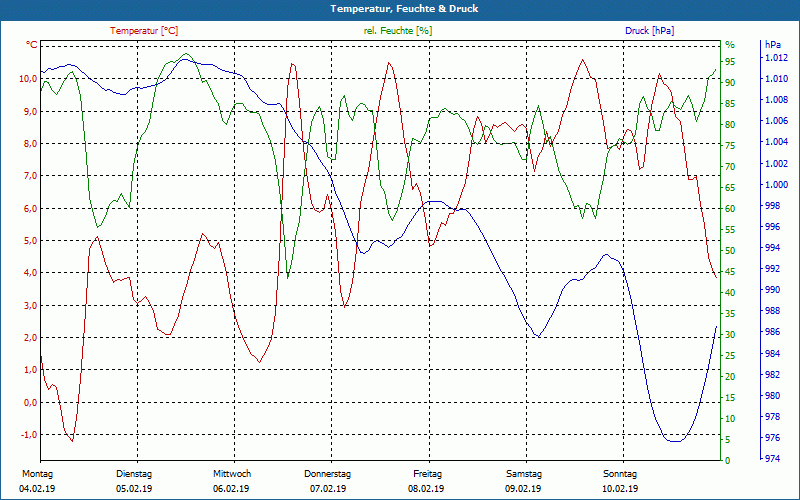The image size is (800, 500).
Task: Click the '30' humidity axis value
Action: coord(730,335)
